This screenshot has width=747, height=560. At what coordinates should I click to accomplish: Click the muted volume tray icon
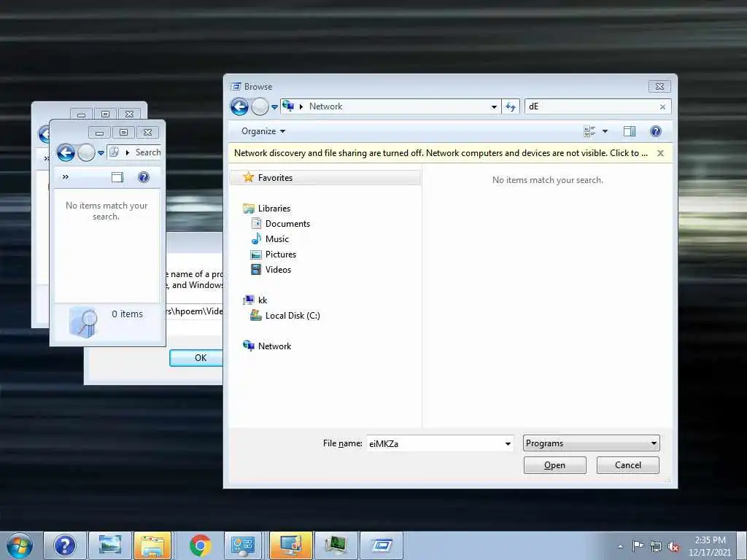(673, 547)
